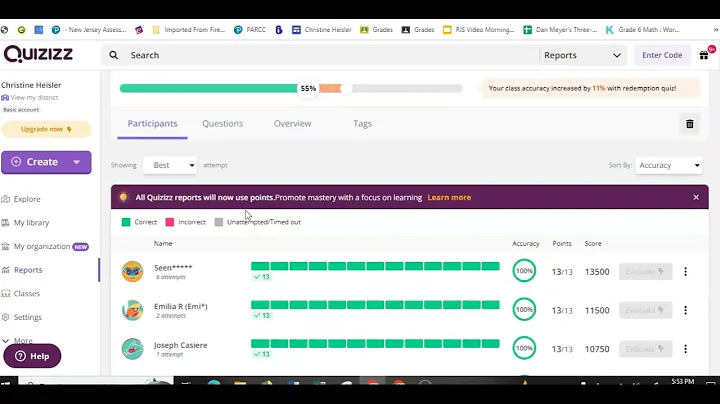Open Settings in sidebar
The image size is (720, 404).
tap(22, 317)
